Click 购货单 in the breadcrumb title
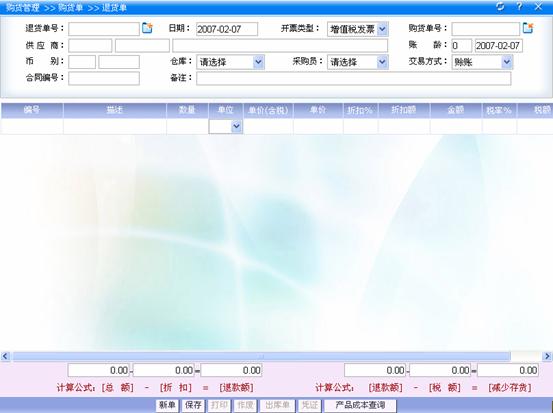 [71, 7]
